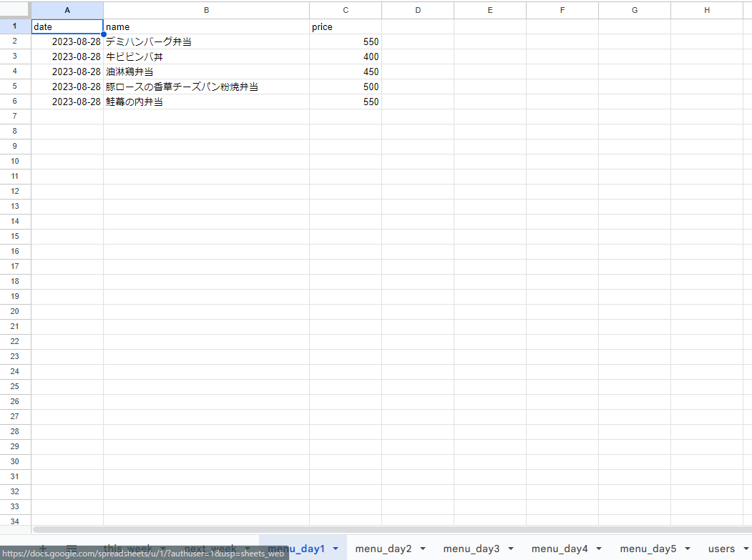This screenshot has height=560, width=752.
Task: Click the 'name' header cell B1
Action: coord(206,26)
